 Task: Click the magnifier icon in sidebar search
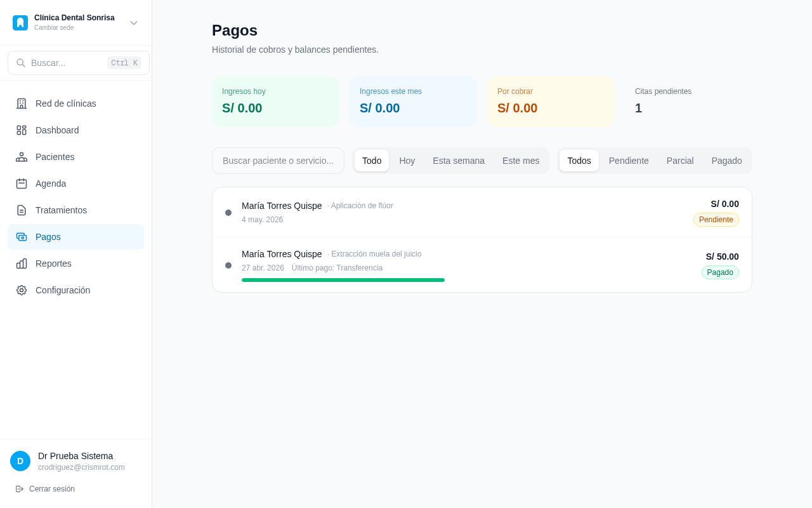point(21,63)
